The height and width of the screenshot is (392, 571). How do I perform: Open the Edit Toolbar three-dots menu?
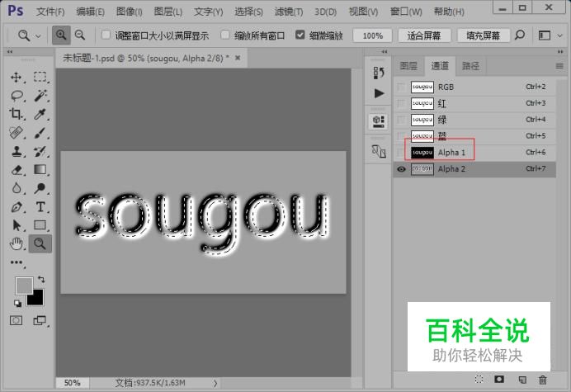pos(16,262)
